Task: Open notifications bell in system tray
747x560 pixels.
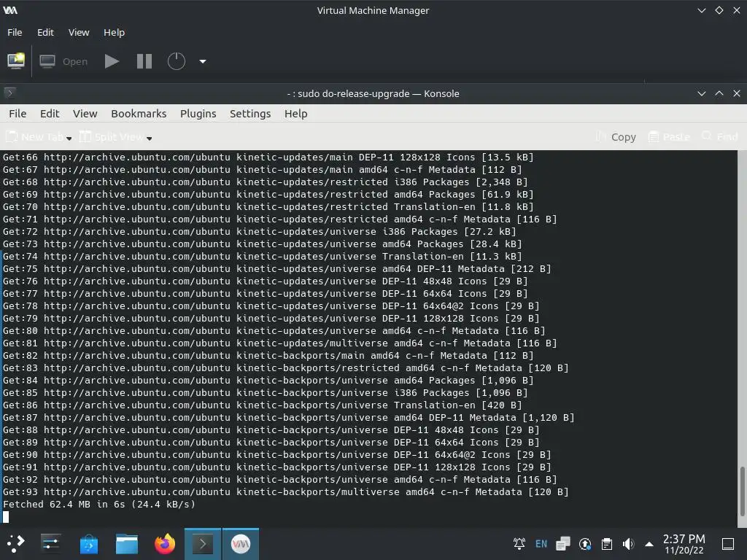Action: pos(519,543)
